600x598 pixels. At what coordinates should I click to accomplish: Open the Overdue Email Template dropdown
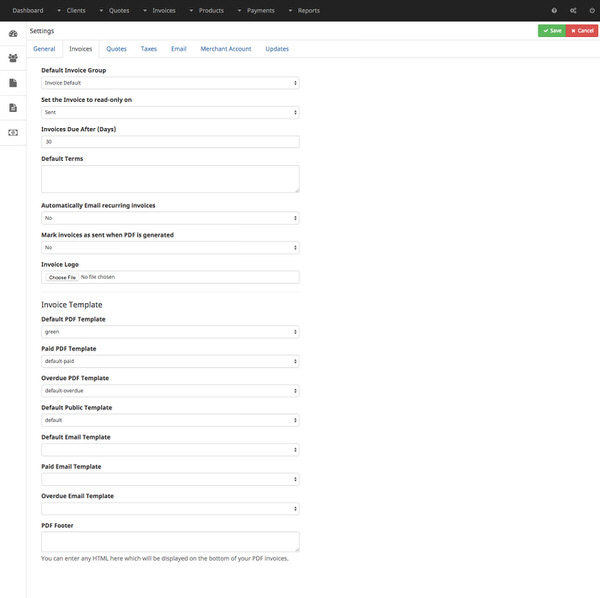[170, 508]
